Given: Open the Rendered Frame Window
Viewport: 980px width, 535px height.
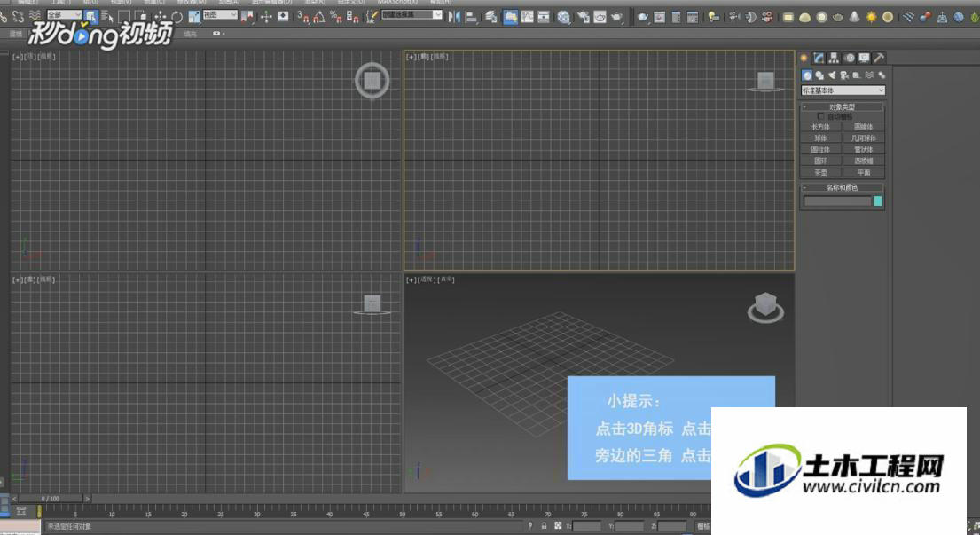Looking at the screenshot, I should [x=600, y=17].
